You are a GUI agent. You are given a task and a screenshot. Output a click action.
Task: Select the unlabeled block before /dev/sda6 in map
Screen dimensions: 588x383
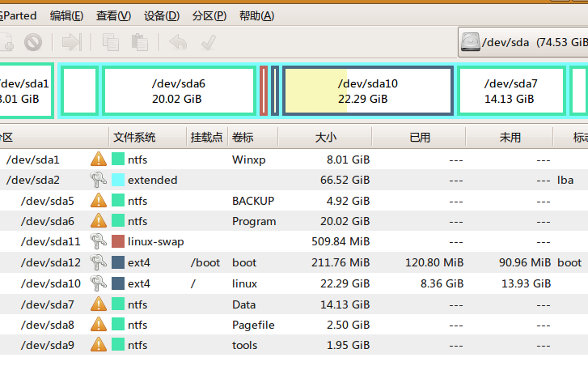pos(79,91)
